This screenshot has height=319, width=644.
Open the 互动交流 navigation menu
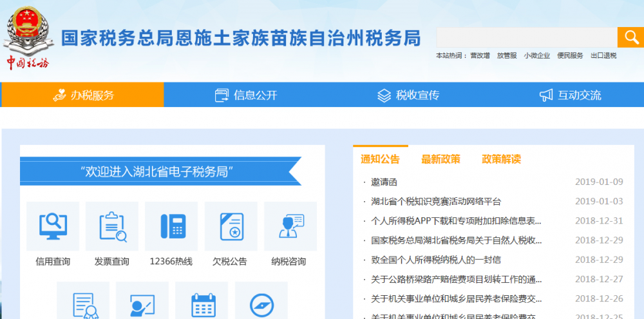pos(570,95)
